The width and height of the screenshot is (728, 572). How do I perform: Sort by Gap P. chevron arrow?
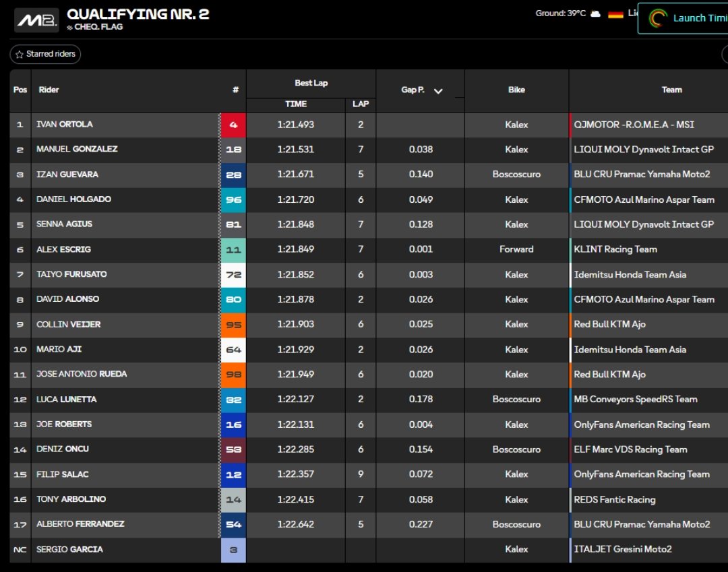pos(438,90)
